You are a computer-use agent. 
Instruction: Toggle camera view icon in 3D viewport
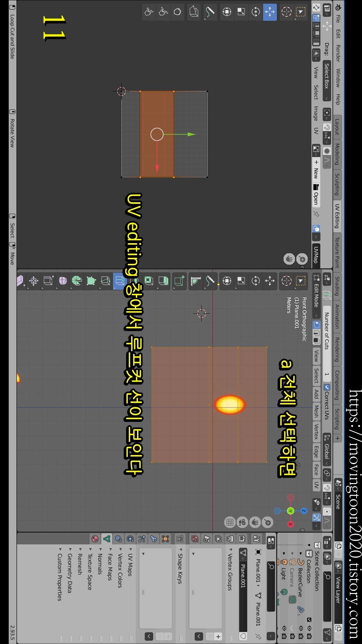click(242, 522)
